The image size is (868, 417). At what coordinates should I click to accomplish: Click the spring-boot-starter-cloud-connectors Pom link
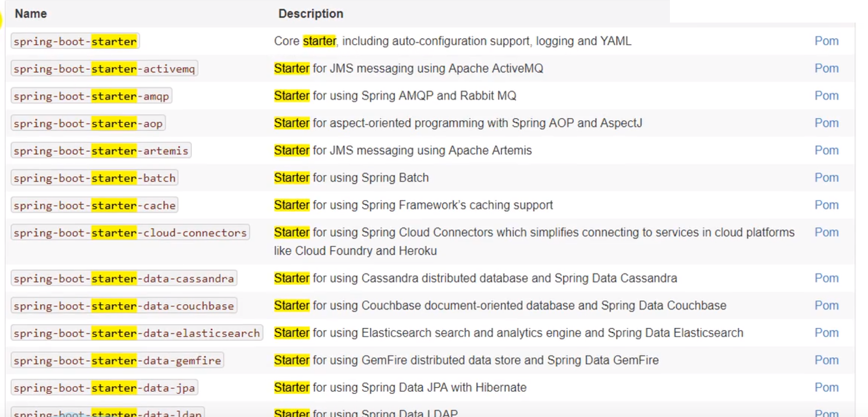point(826,232)
